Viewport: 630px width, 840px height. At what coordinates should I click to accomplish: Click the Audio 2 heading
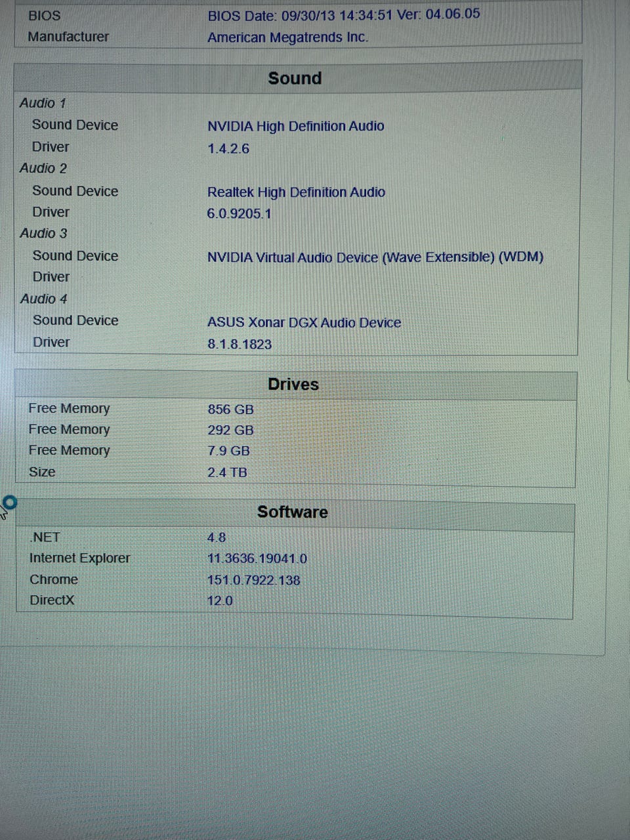click(x=43, y=168)
